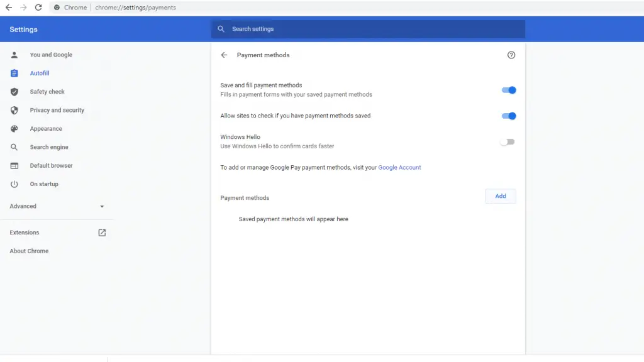Click the Appearance palette icon
This screenshot has height=362, width=644.
coord(14,128)
